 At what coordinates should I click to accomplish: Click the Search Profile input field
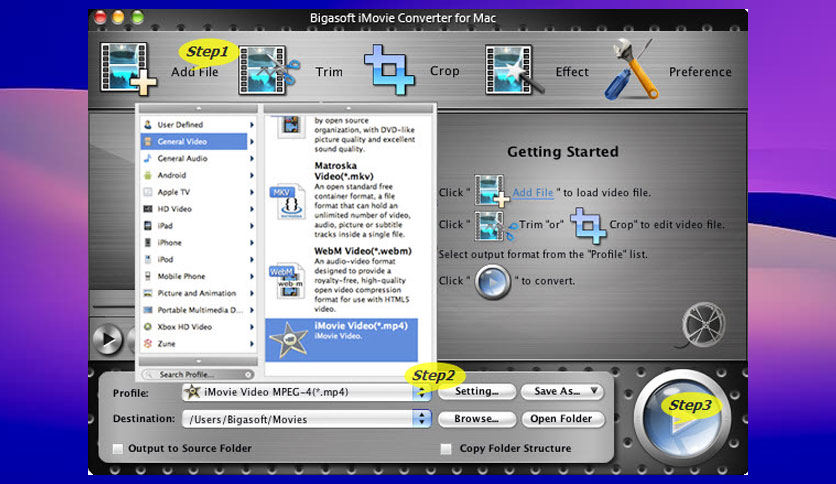click(x=197, y=374)
